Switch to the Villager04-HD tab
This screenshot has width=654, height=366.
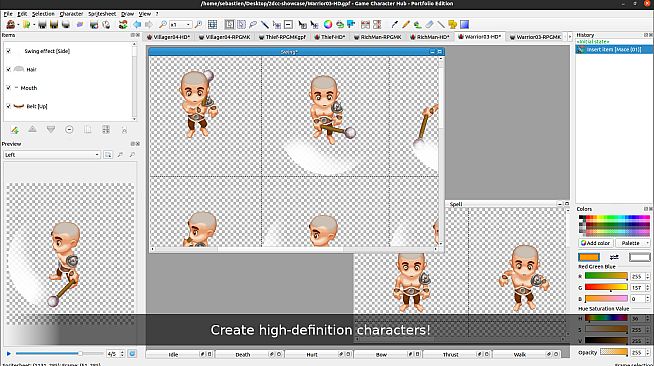point(169,37)
